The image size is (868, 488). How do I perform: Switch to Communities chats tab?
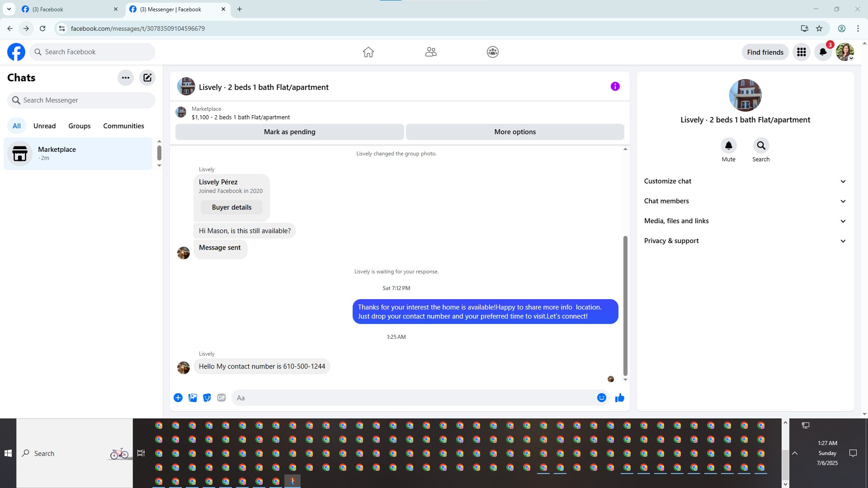pos(123,126)
